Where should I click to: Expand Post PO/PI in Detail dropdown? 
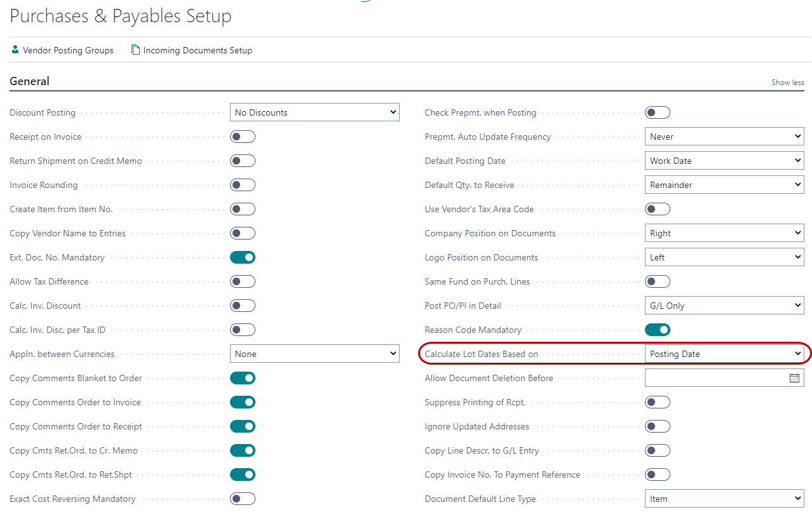pyautogui.click(x=724, y=306)
